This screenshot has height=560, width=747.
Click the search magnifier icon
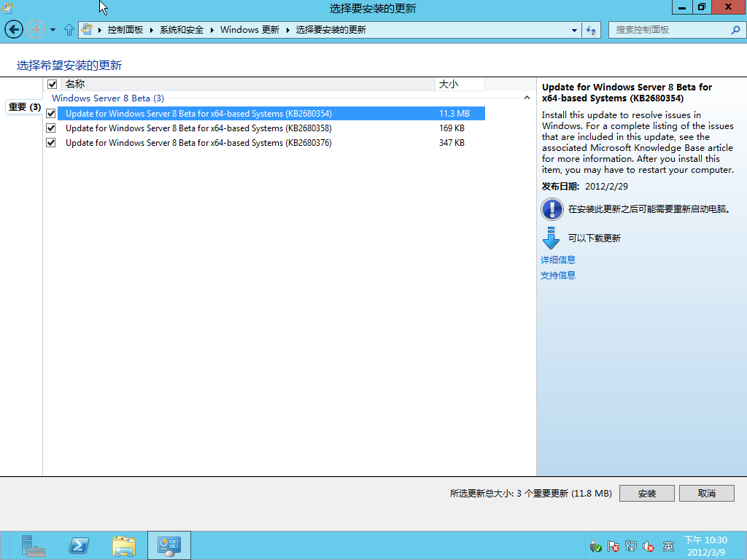(735, 30)
